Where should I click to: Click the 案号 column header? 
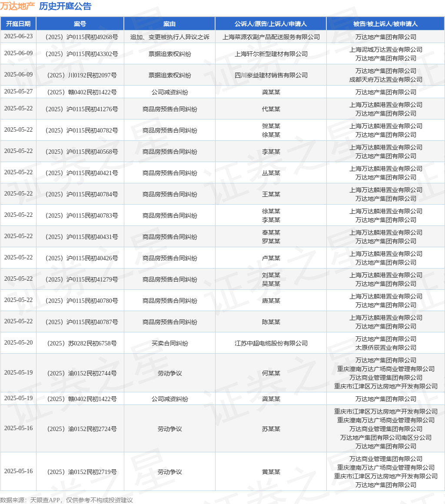[x=80, y=24]
